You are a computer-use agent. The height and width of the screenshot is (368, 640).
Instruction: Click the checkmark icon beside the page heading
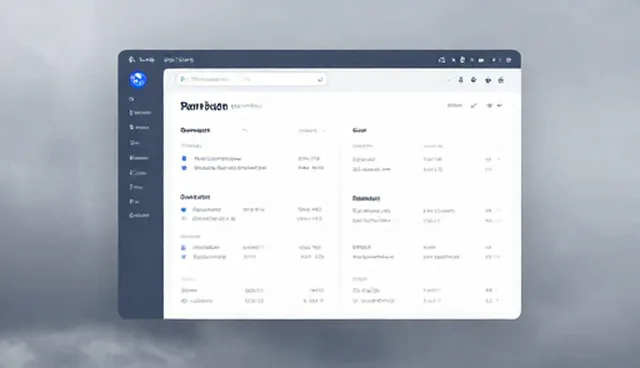473,106
